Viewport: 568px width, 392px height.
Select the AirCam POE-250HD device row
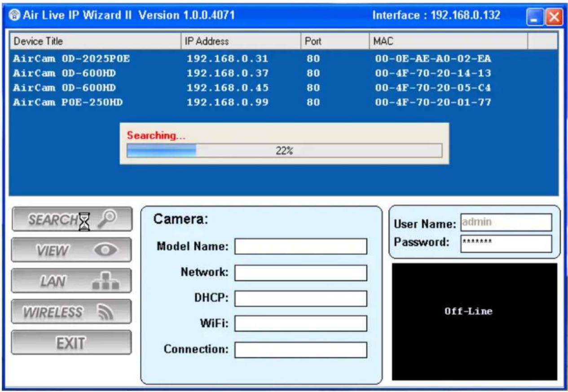283,102
